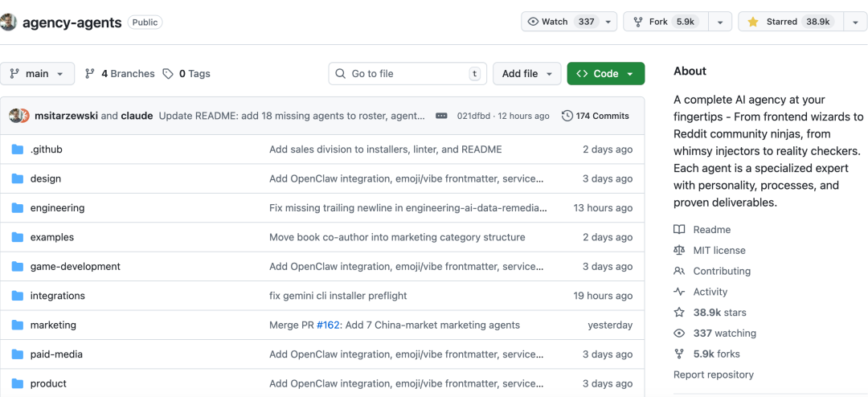Open the green Code dropdown
This screenshot has height=397, width=868.
coord(606,74)
